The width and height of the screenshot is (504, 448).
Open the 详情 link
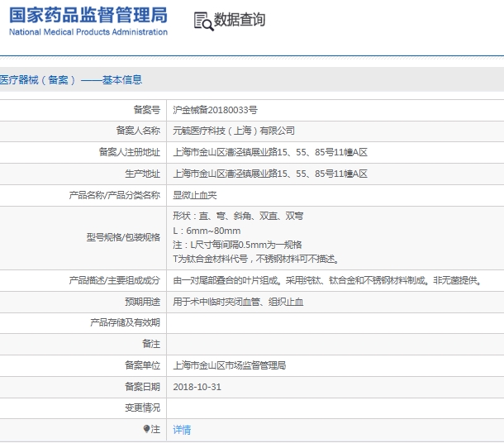[182, 429]
